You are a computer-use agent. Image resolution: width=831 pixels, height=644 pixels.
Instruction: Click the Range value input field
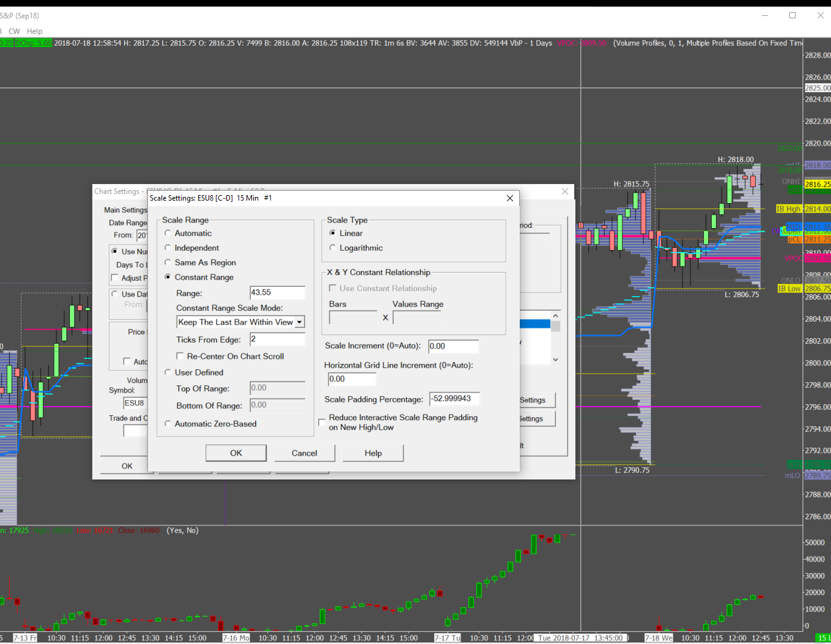tap(277, 293)
